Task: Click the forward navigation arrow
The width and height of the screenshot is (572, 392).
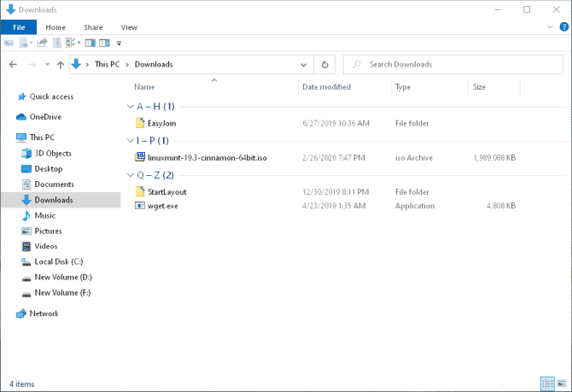Action: pyautogui.click(x=32, y=65)
